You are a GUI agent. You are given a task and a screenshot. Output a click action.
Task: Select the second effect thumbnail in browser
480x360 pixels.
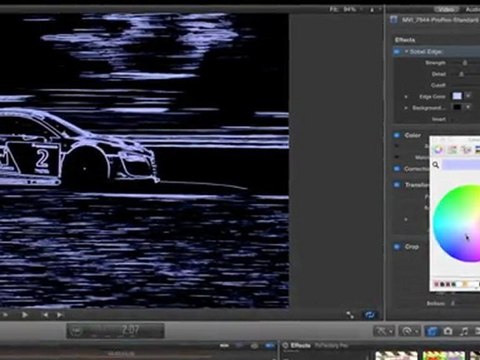[444, 355]
